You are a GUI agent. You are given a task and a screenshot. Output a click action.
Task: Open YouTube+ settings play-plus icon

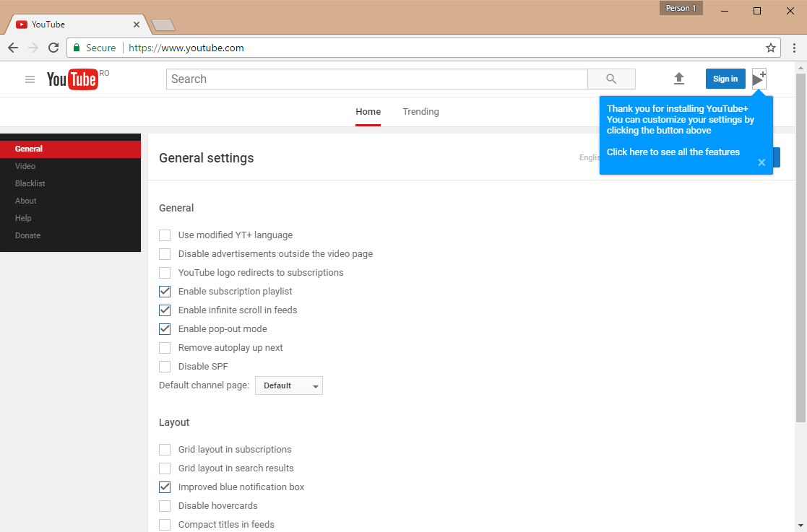[759, 79]
